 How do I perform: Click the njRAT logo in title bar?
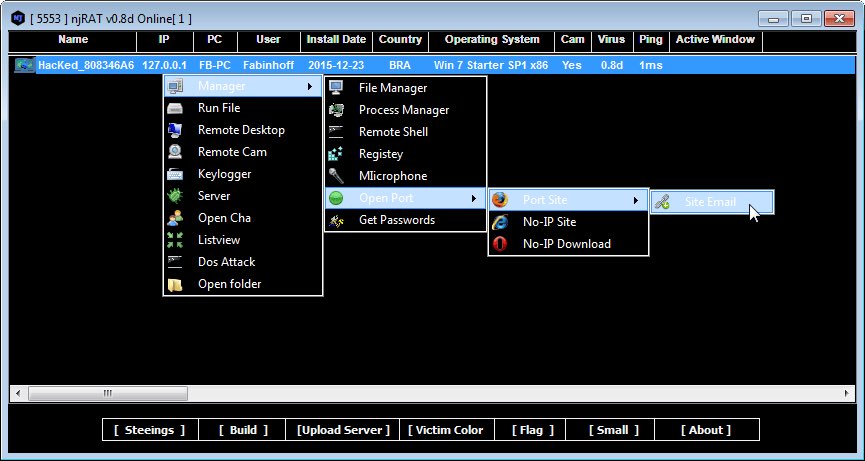coord(17,18)
